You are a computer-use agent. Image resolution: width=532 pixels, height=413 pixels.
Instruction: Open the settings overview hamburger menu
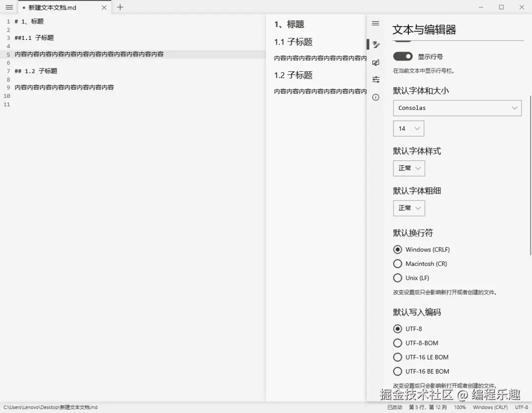(375, 23)
